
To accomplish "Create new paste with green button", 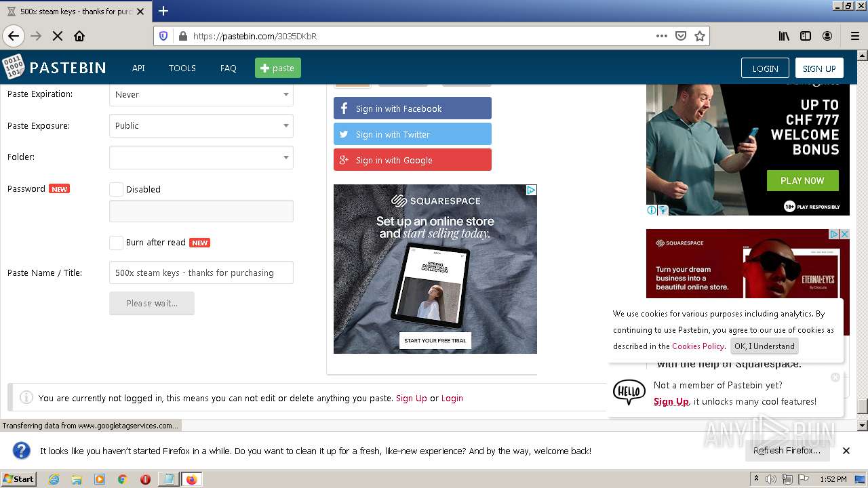I will click(278, 68).
